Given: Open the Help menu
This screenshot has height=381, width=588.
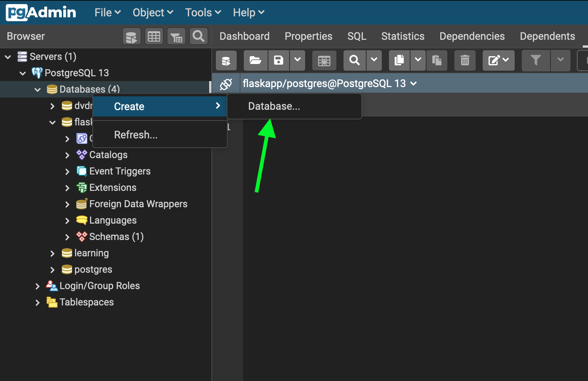Looking at the screenshot, I should coord(249,13).
